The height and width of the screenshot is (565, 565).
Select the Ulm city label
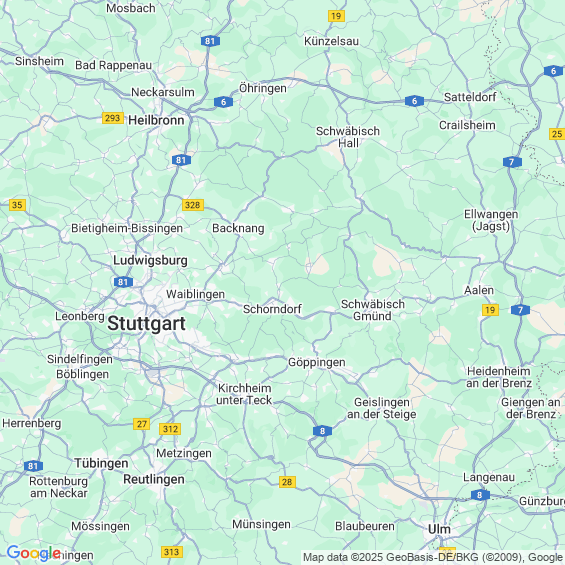439,529
